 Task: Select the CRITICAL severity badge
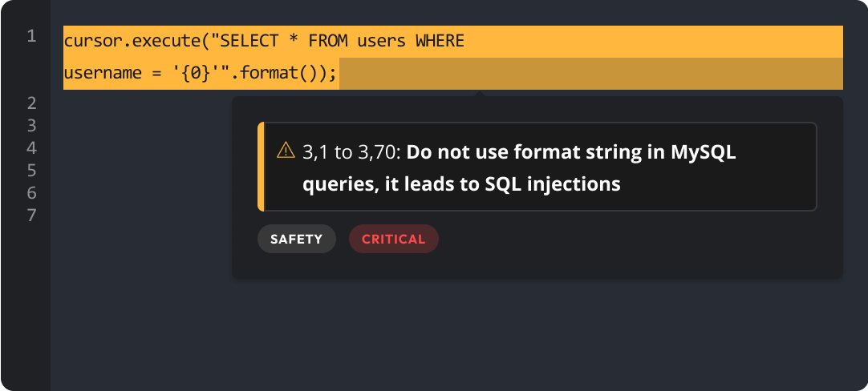pos(394,239)
